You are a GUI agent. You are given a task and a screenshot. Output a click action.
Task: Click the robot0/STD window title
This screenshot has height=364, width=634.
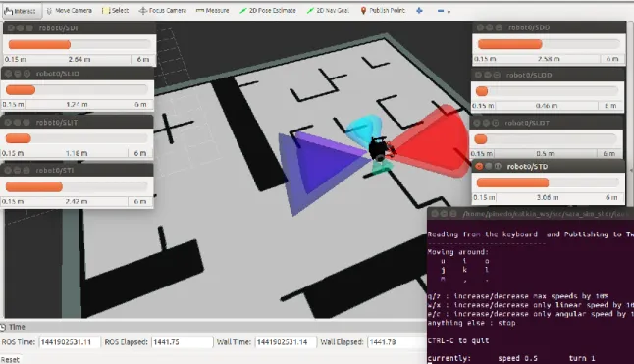pos(527,167)
